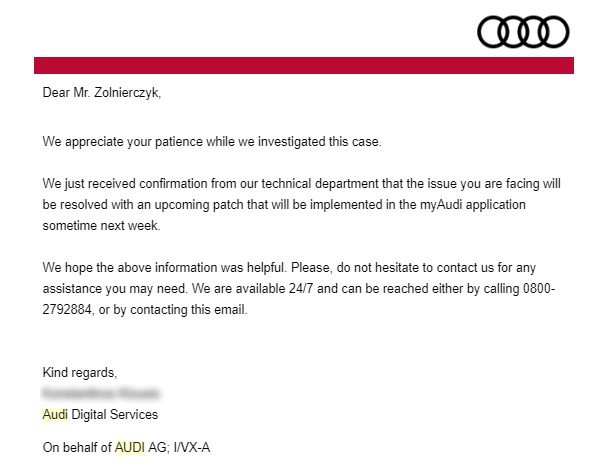
Task: Click the 'I/VX-A' department code
Action: click(x=192, y=448)
